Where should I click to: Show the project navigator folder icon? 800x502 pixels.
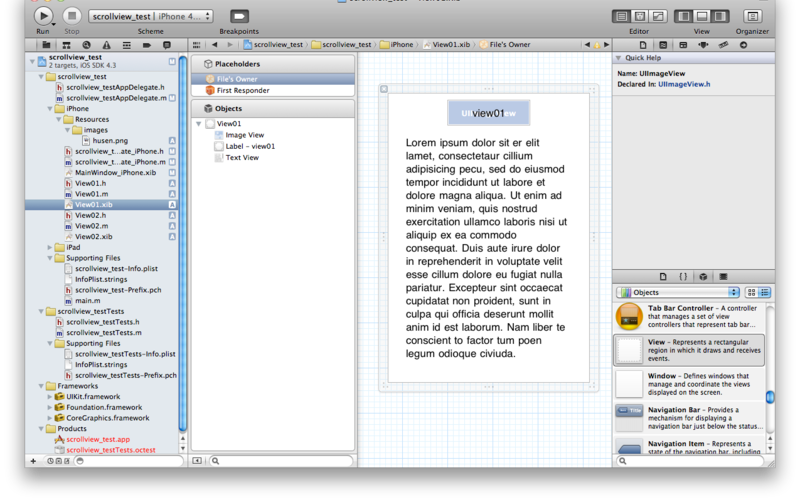46,45
